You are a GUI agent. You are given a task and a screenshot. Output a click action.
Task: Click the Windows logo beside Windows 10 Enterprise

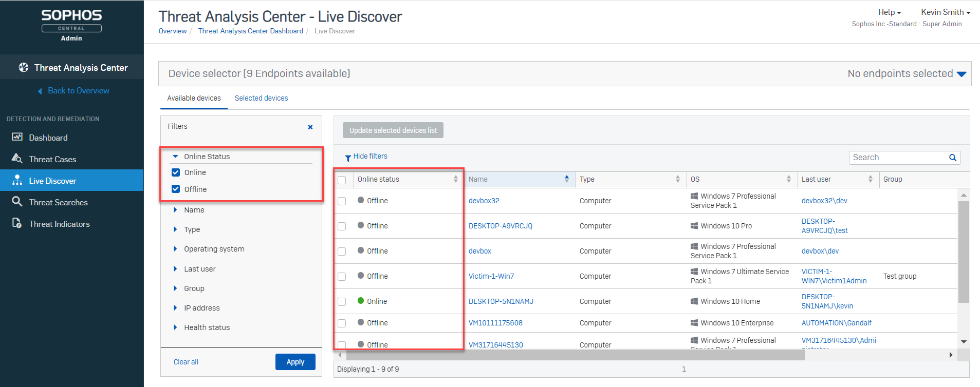(x=694, y=323)
